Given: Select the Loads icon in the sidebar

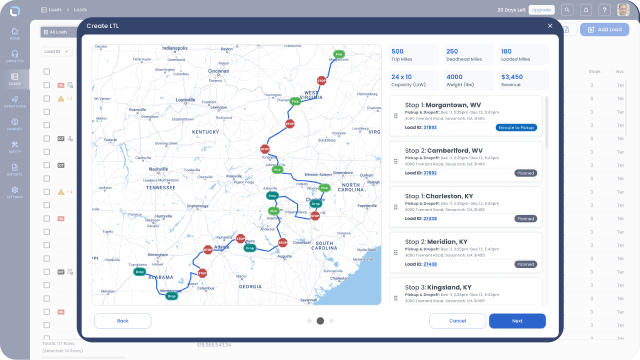Looking at the screenshot, I should tap(15, 79).
